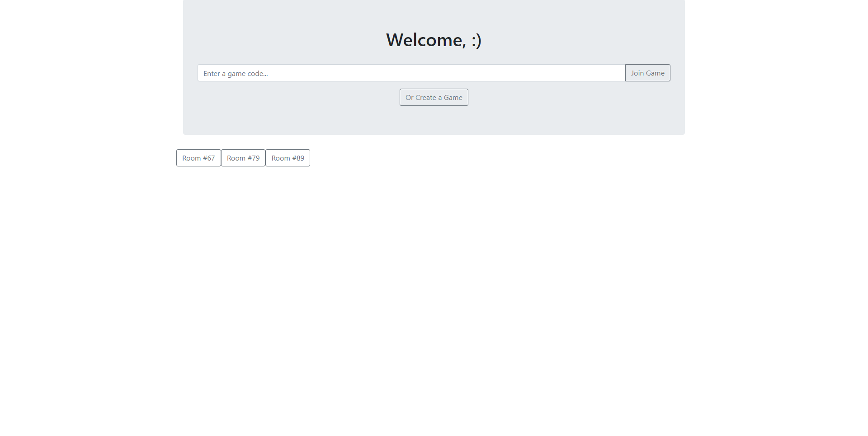The width and height of the screenshot is (868, 436).
Task: Open Room #89
Action: pos(288,158)
